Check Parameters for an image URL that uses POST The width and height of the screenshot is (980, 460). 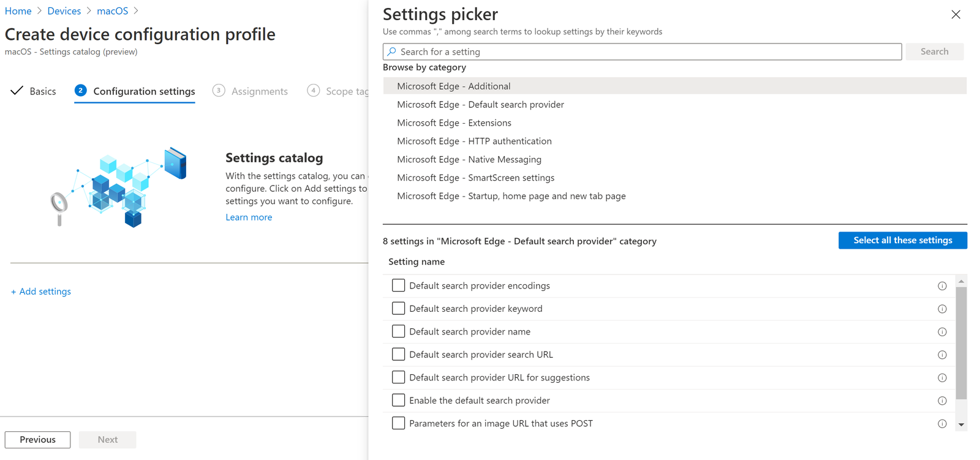coord(398,423)
